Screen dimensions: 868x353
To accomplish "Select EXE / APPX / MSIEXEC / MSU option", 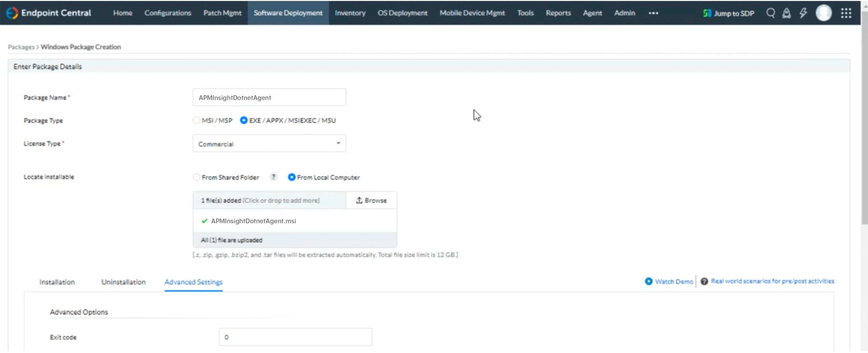I will pos(244,120).
